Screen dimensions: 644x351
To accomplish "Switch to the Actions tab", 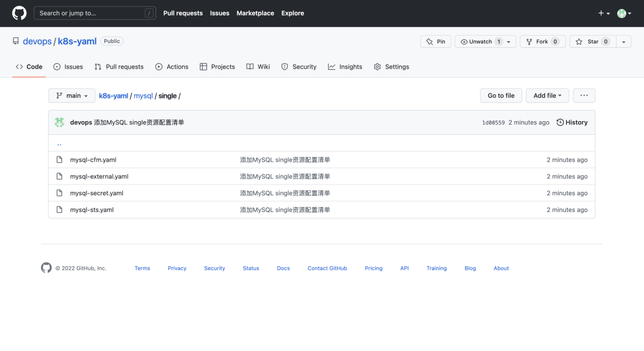I will [x=172, y=67].
